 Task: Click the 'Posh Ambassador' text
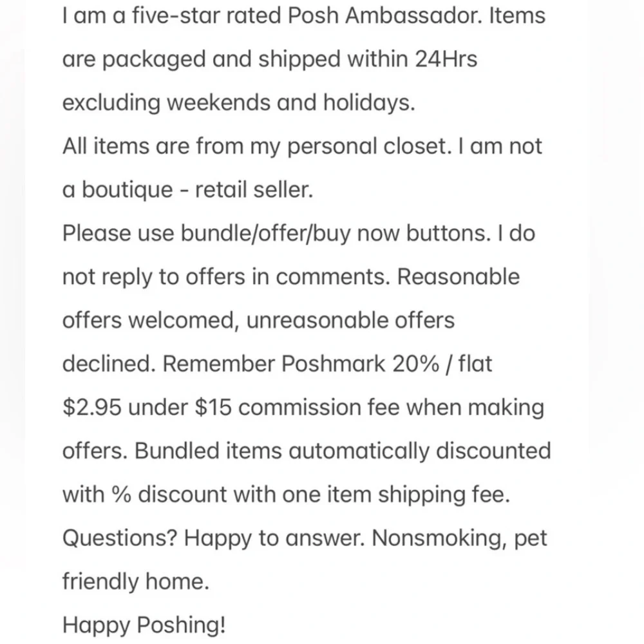pyautogui.click(x=384, y=15)
